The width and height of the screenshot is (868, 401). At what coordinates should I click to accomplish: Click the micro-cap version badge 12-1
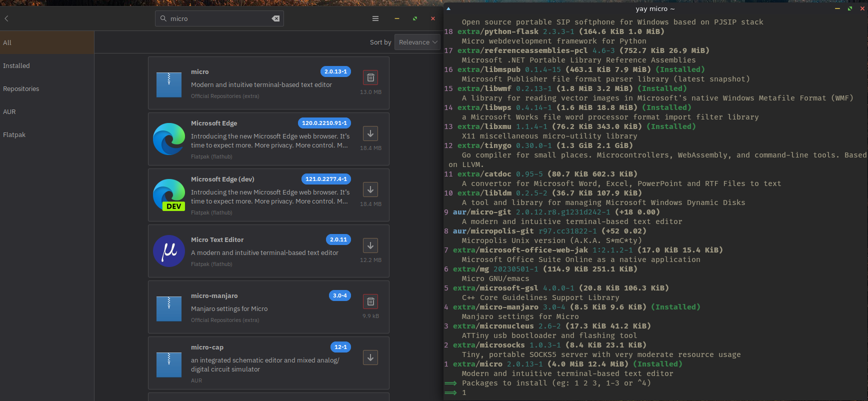[340, 347]
